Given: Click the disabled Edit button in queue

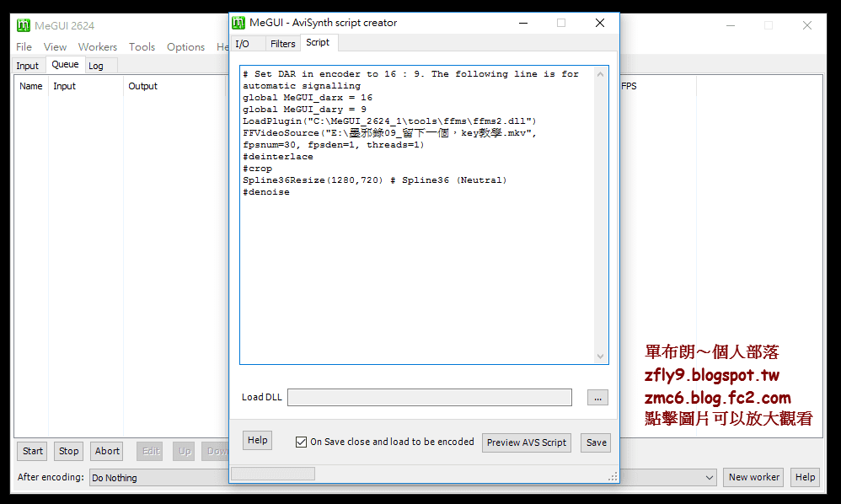Looking at the screenshot, I should tap(151, 452).
